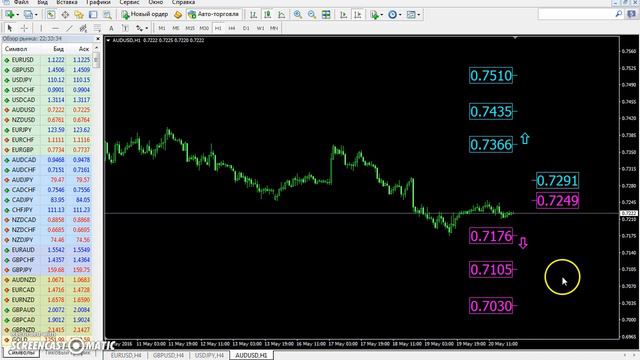The width and height of the screenshot is (640, 360).
Task: Click the search magnifier icon
Action: click(618, 14)
